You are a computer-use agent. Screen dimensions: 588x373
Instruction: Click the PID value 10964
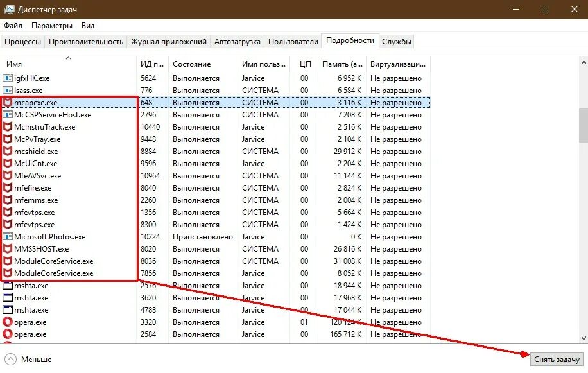150,175
